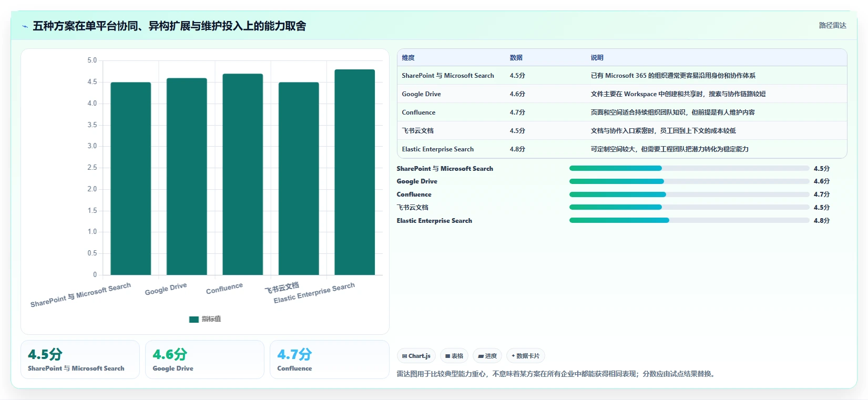Click the description starting 文件主要在 Workspace
This screenshot has height=400, width=868.
coord(678,94)
